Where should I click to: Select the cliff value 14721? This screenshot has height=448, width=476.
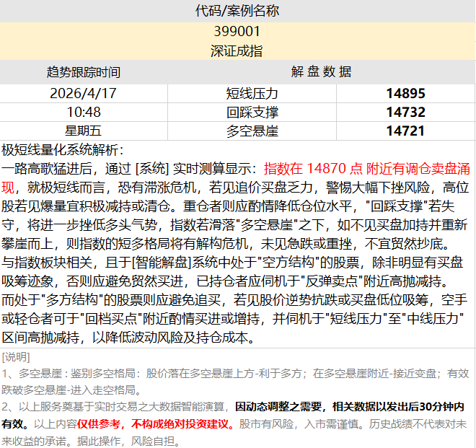click(x=405, y=131)
